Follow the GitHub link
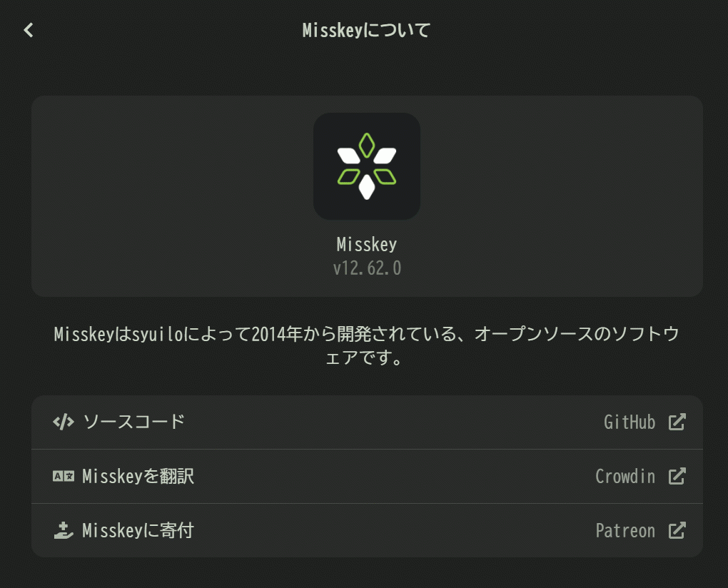Image resolution: width=728 pixels, height=588 pixels. pos(629,422)
